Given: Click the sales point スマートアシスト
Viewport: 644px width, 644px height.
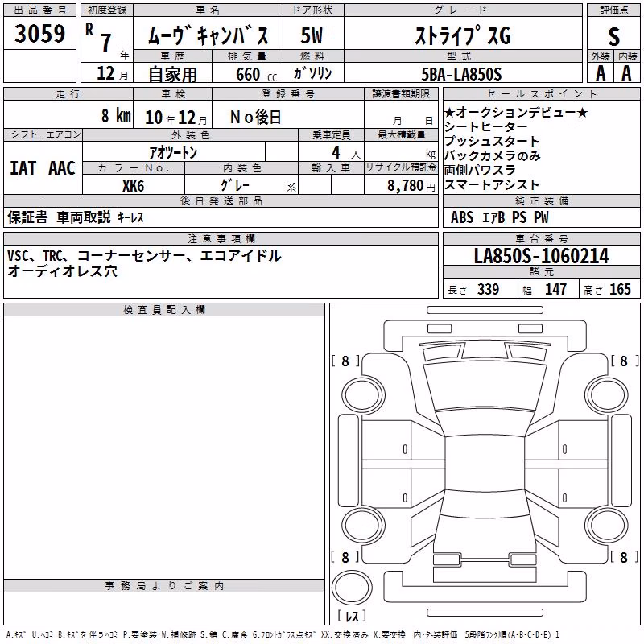Looking at the screenshot, I should tap(492, 185).
